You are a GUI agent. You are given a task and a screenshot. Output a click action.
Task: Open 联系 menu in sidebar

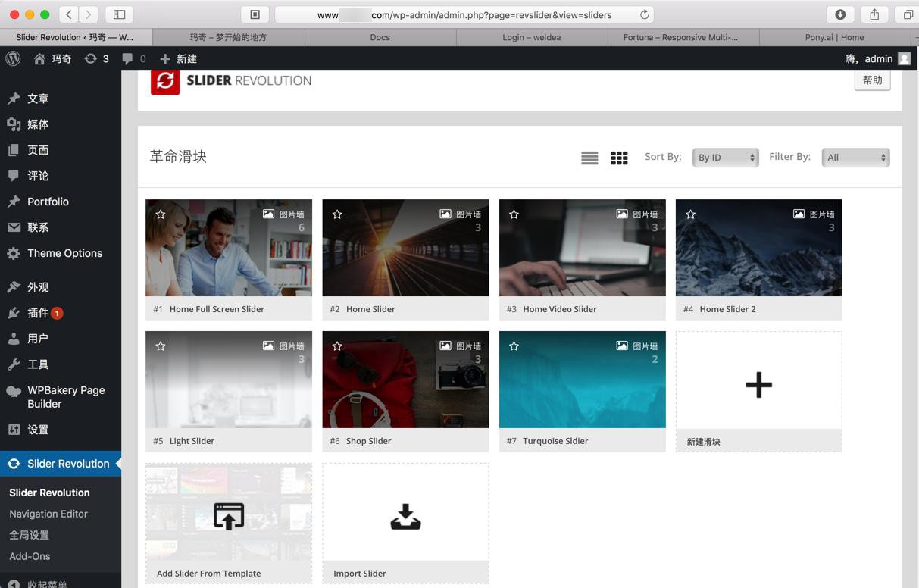tap(61, 227)
